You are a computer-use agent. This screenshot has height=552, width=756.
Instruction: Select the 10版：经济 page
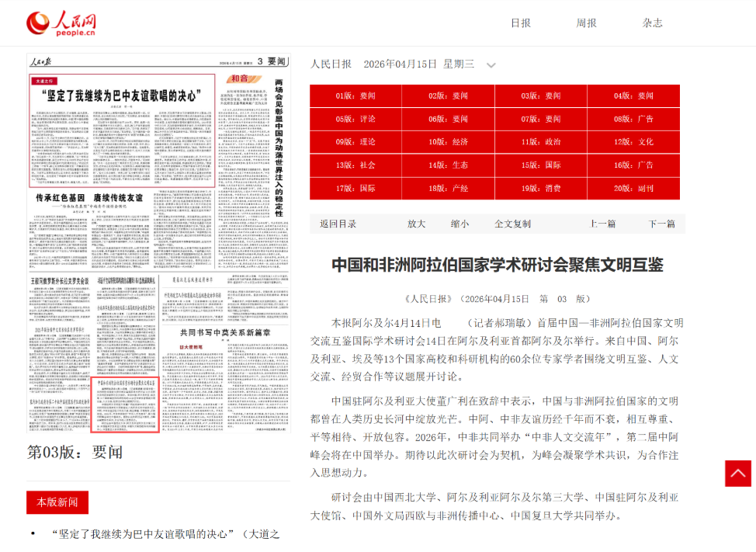pyautogui.click(x=448, y=142)
